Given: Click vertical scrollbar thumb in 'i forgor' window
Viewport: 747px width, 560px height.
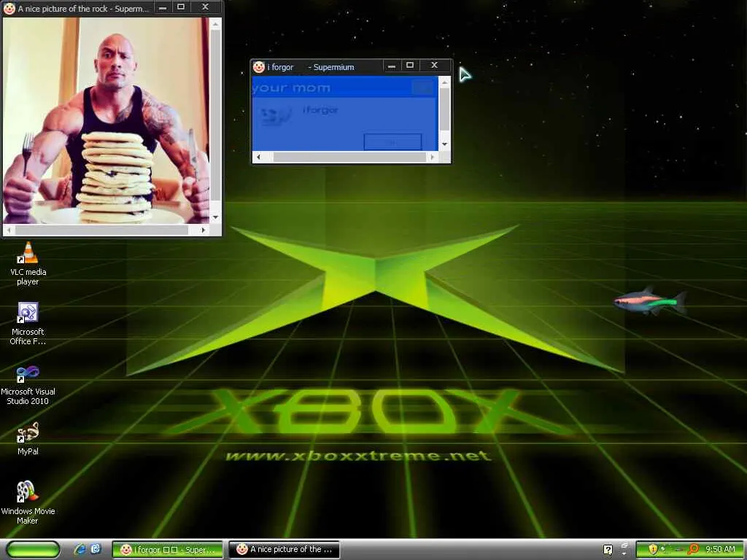Looking at the screenshot, I should (444, 110).
